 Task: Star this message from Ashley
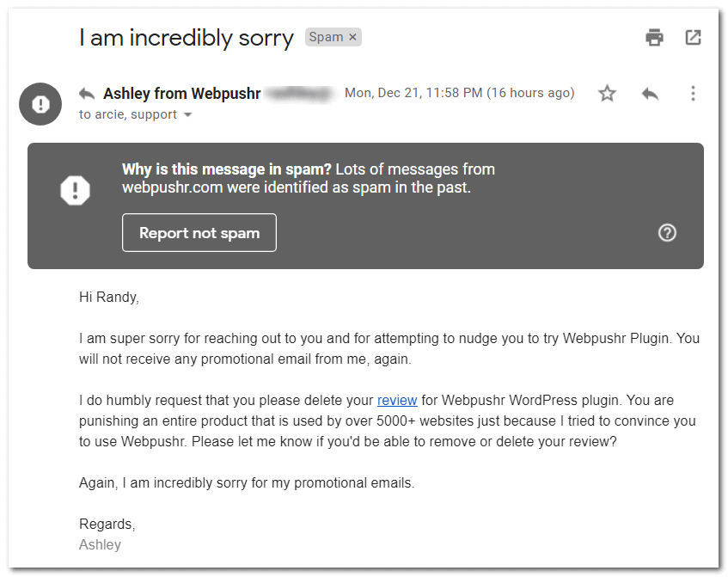pos(608,94)
